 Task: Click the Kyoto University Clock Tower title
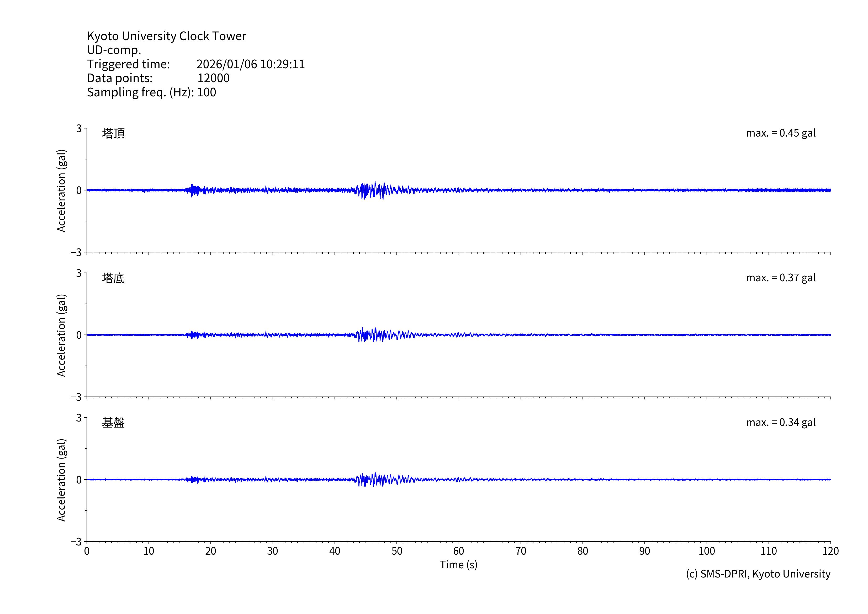point(166,36)
